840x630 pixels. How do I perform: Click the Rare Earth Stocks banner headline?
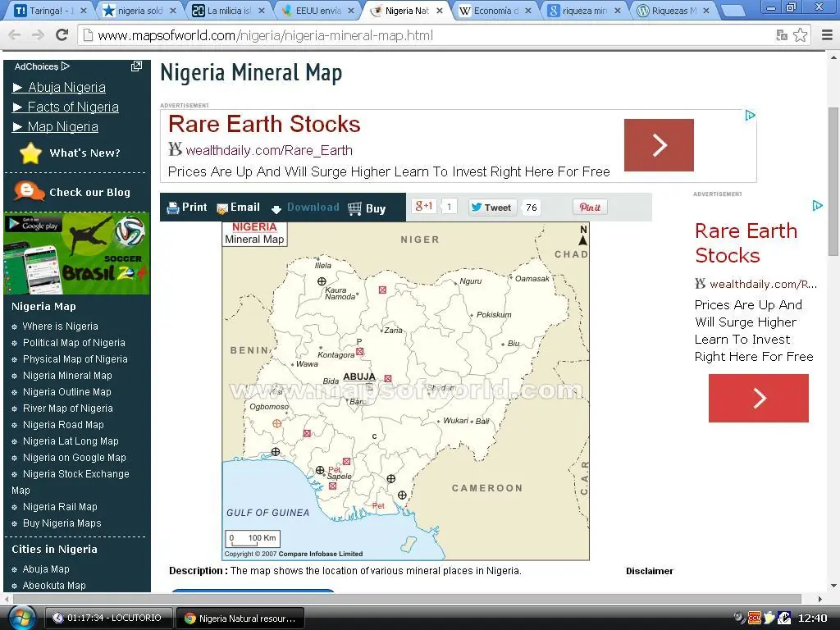[264, 125]
